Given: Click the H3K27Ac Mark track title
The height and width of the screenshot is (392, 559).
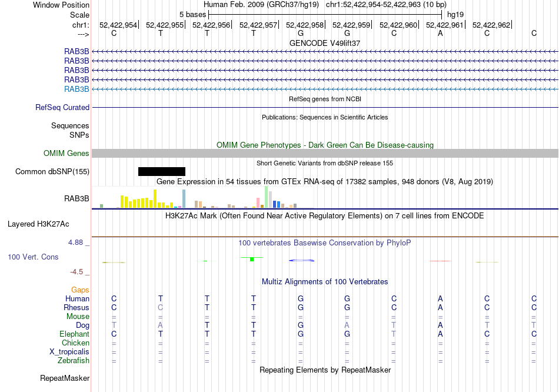Looking at the screenshot, I should (x=325, y=216).
